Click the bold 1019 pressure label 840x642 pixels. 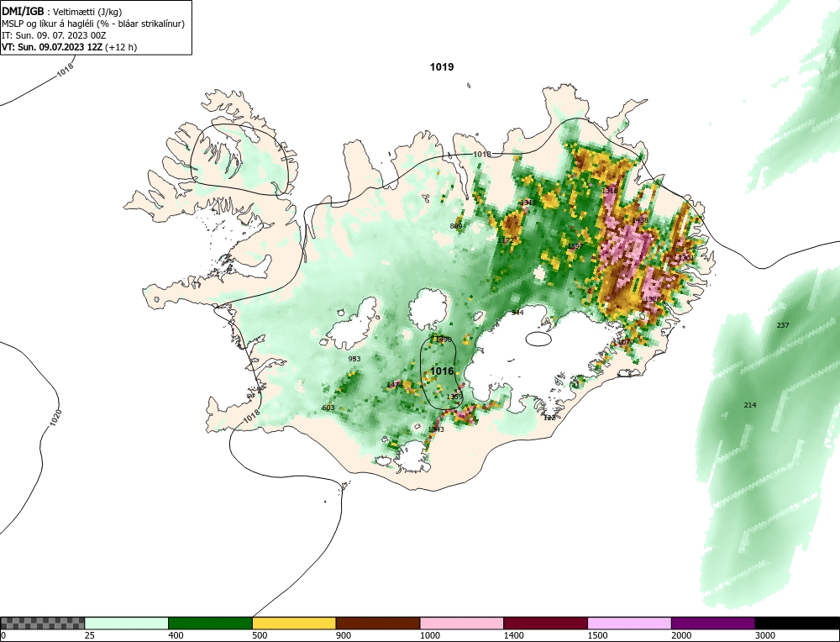(x=442, y=67)
